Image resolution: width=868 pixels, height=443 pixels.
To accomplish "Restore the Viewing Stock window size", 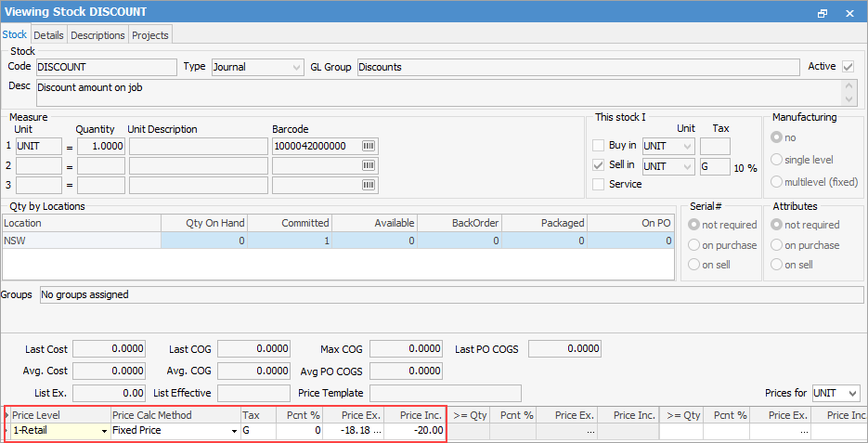I will point(822,13).
